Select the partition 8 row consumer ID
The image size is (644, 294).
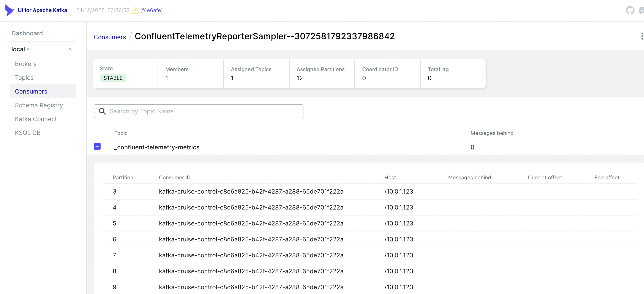pos(251,271)
